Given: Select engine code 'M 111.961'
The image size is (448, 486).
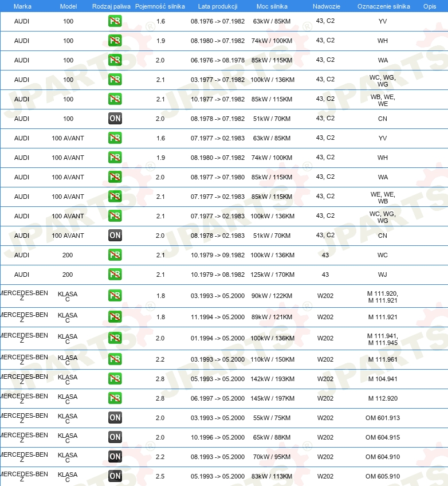Looking at the screenshot, I should pyautogui.click(x=383, y=359).
